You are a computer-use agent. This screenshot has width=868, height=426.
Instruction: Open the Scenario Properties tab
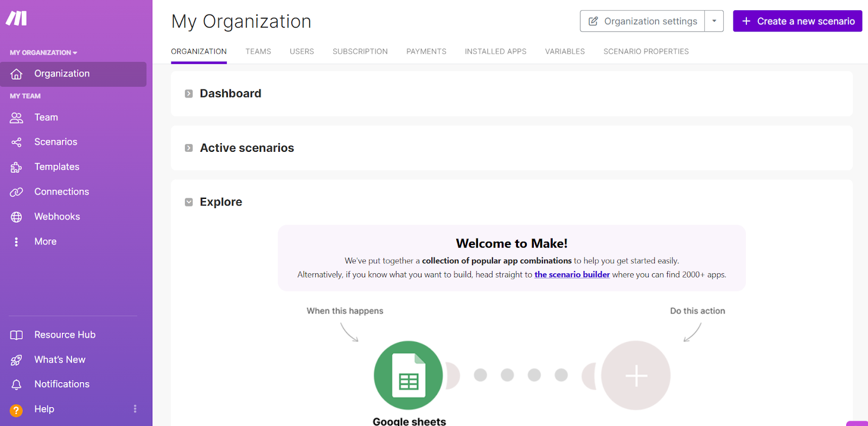(x=646, y=51)
